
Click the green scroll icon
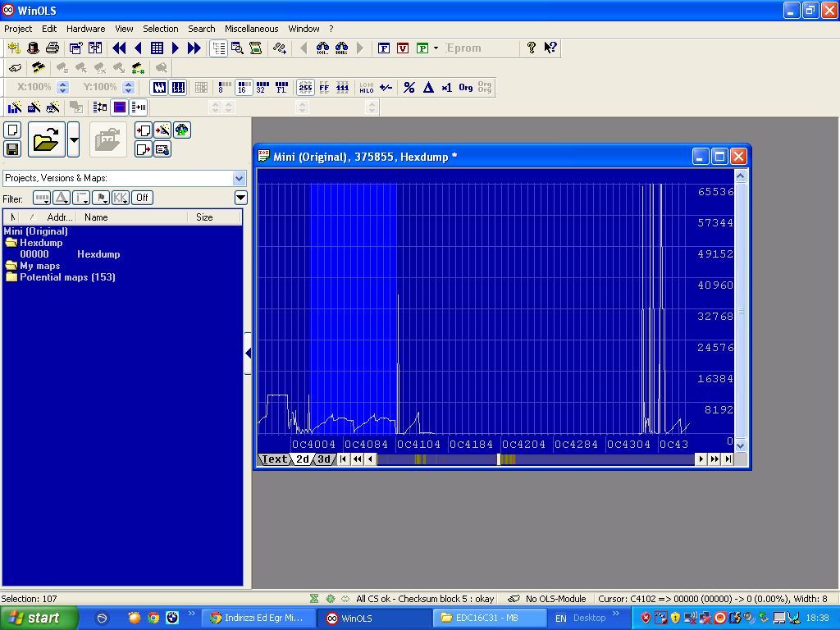click(256, 48)
